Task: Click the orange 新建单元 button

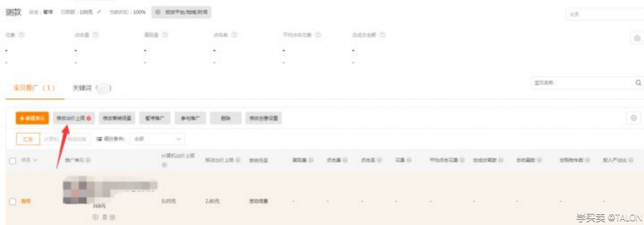Action: (32, 118)
